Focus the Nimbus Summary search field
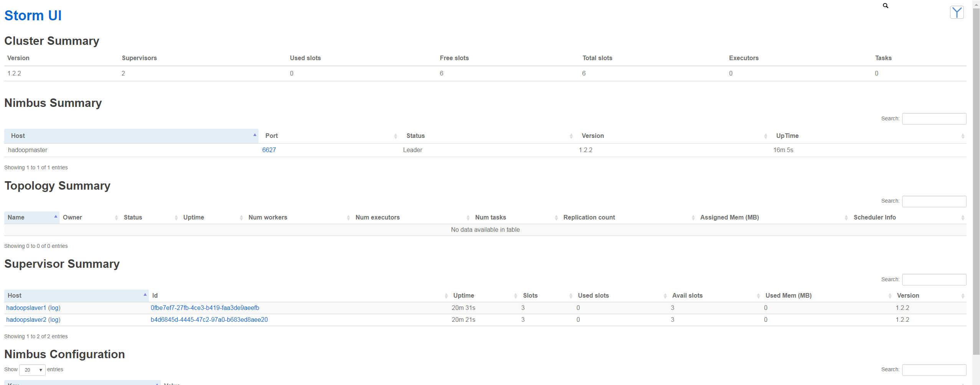Image resolution: width=980 pixels, height=385 pixels. pos(934,119)
